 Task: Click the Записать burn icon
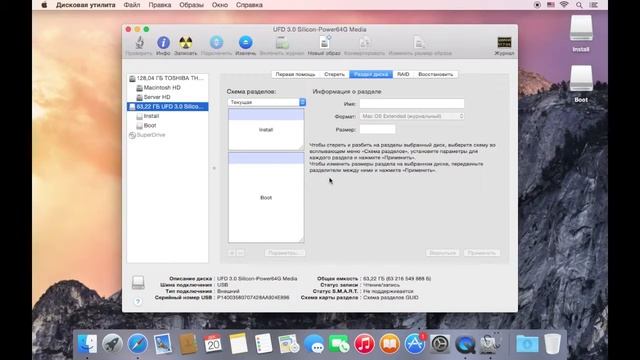(x=186, y=42)
